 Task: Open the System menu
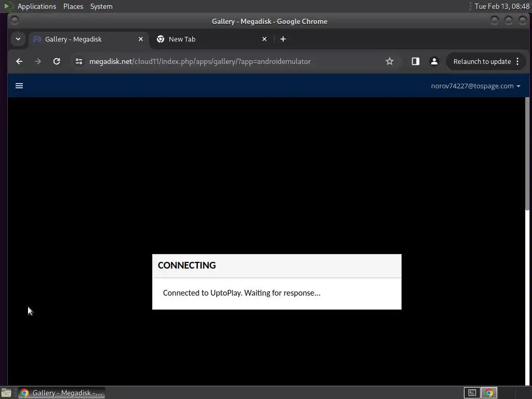point(101,6)
